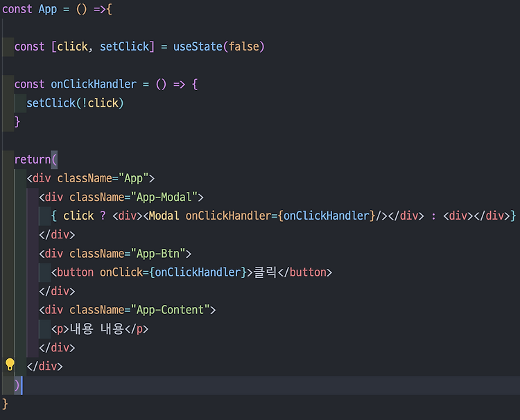Click the final closing curly brace
520x420 pixels.
[x=5, y=404]
